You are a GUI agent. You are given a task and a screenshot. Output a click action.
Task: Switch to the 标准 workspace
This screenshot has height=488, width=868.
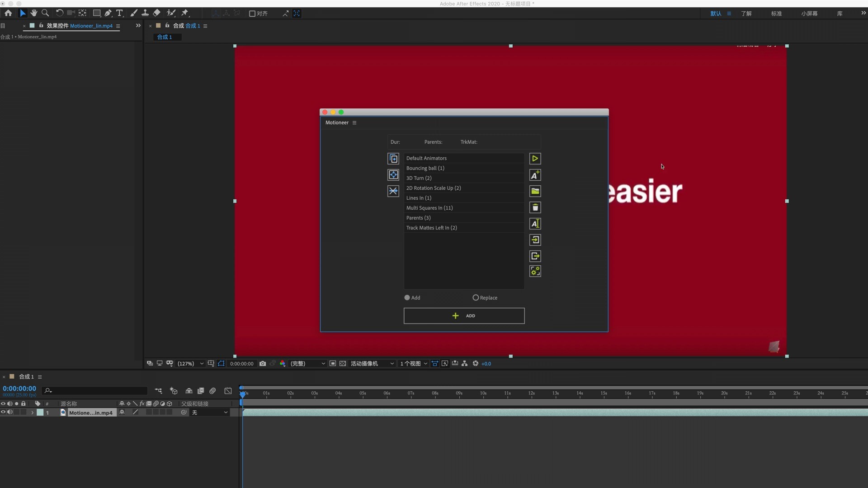pyautogui.click(x=777, y=14)
